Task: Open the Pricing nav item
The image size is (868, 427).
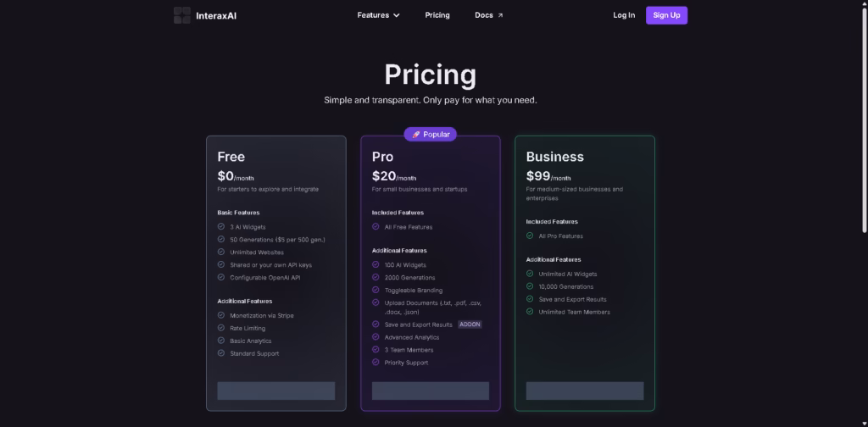Action: 437,15
